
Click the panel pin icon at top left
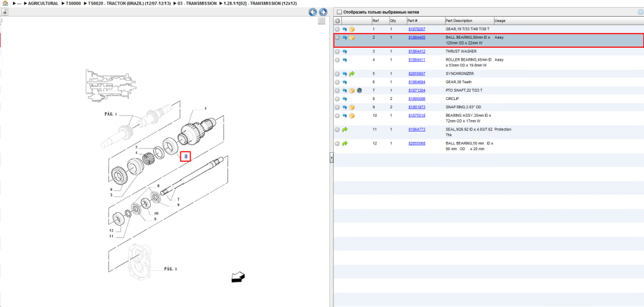coord(5,12)
